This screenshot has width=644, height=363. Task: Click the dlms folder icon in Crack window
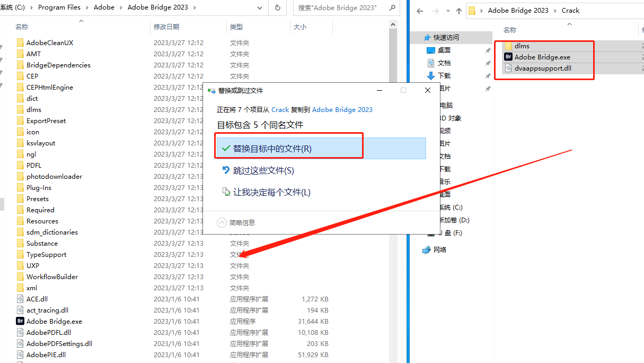point(508,46)
